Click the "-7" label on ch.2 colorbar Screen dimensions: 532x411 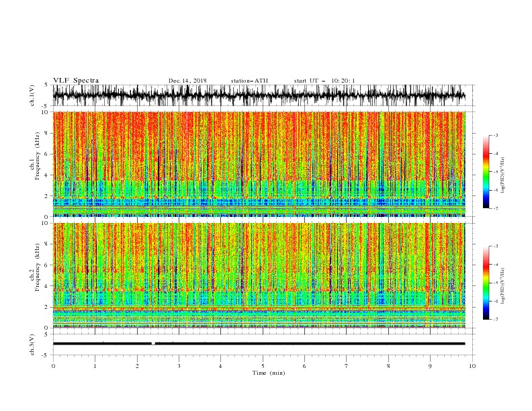point(495,319)
